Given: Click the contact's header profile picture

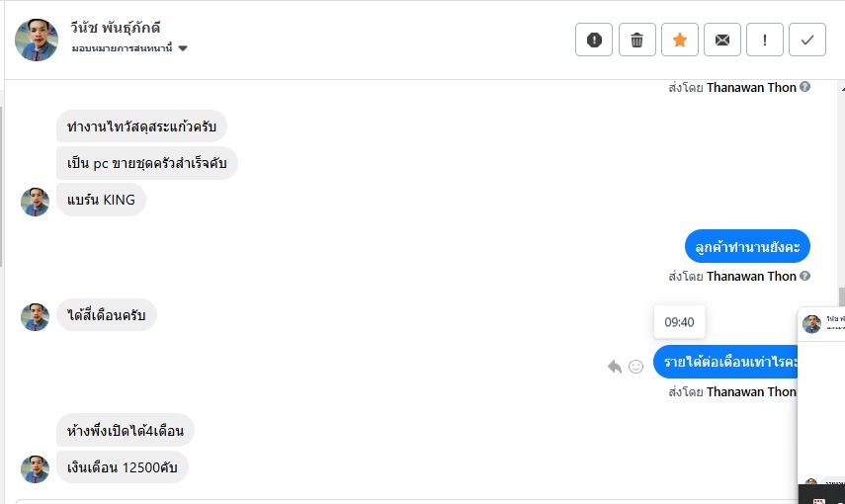Looking at the screenshot, I should (36, 40).
